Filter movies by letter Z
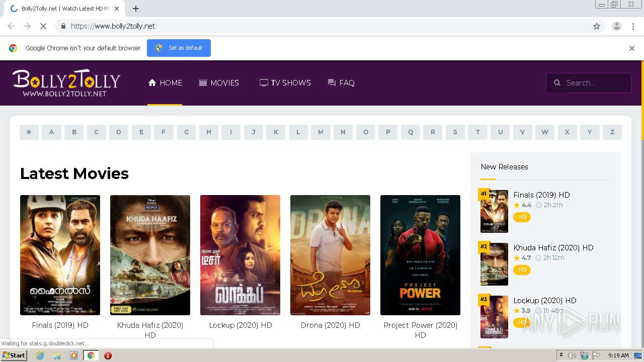The image size is (644, 362). [612, 132]
